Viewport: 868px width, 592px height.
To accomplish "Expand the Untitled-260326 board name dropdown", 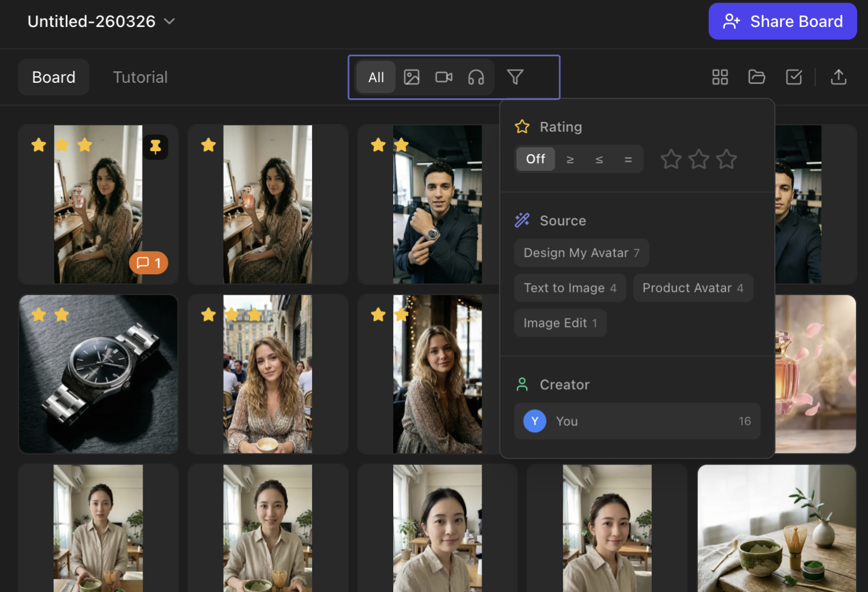I will click(x=169, y=21).
